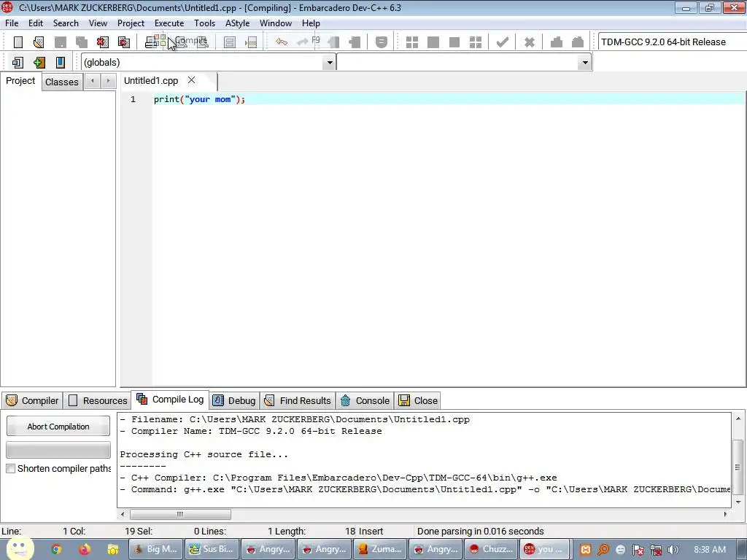This screenshot has height=560, width=747.
Task: Click the blue book icon
Action: point(60,63)
